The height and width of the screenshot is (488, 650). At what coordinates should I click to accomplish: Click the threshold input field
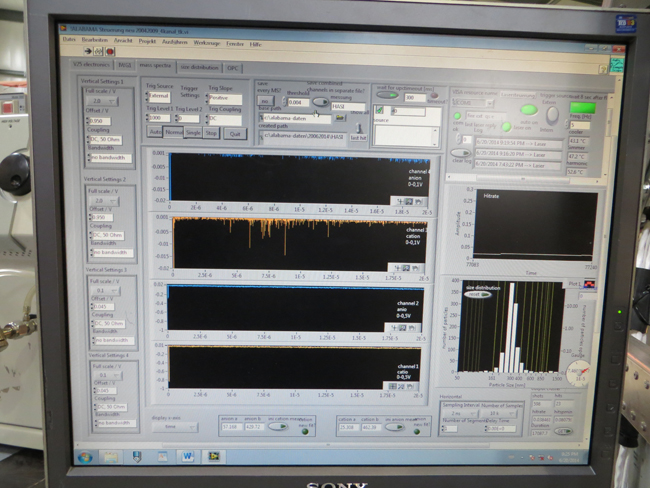tap(298, 102)
